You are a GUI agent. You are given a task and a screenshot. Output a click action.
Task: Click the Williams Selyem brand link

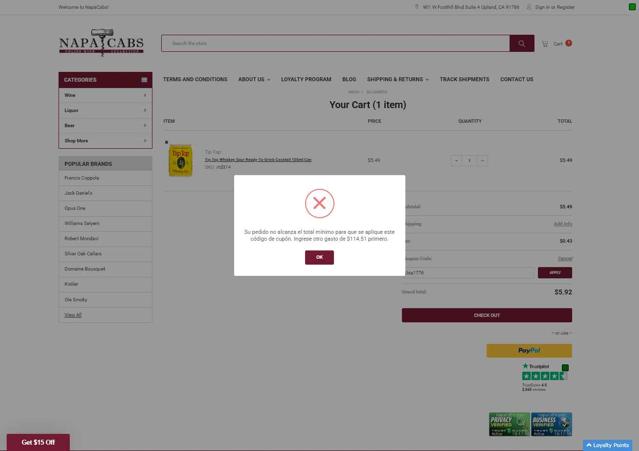point(82,223)
